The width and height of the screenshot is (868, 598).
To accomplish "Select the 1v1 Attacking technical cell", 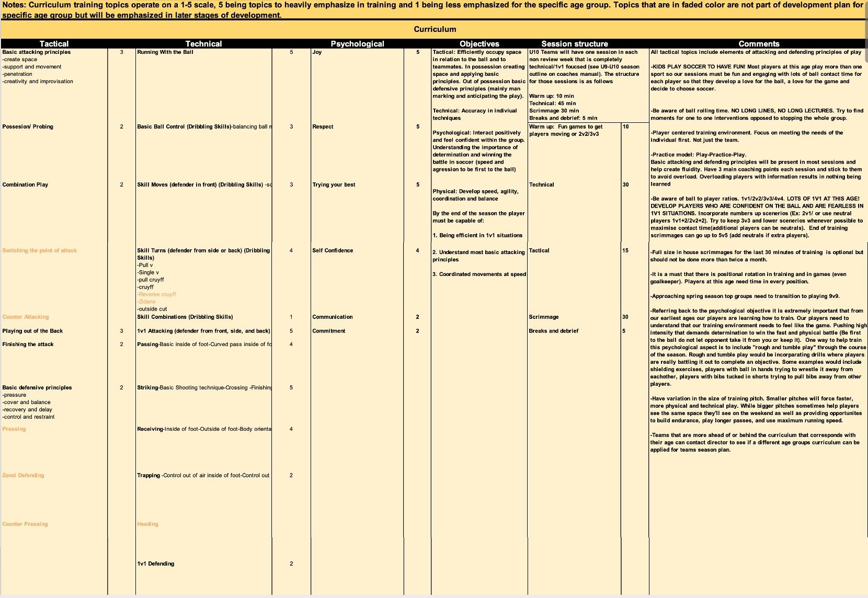I will pyautogui.click(x=204, y=331).
